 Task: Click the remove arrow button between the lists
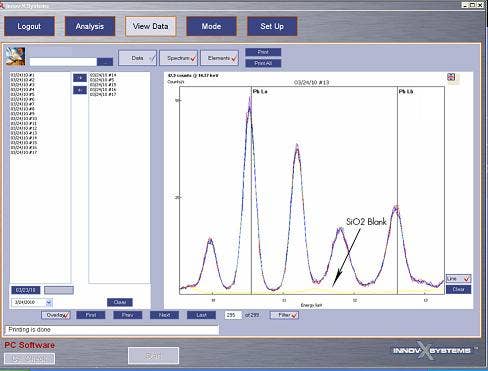pyautogui.click(x=80, y=90)
